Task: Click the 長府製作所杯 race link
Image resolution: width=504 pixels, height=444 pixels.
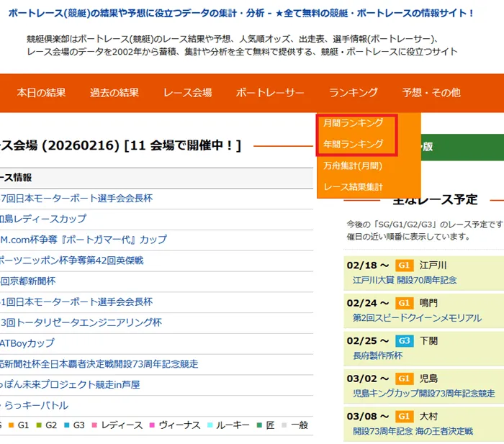Action: [x=377, y=355]
